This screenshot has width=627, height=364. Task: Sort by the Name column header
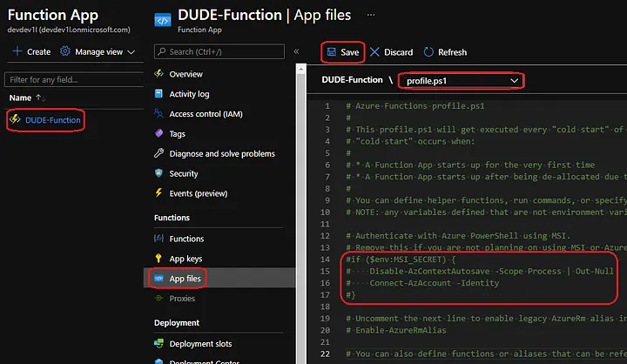[21, 98]
